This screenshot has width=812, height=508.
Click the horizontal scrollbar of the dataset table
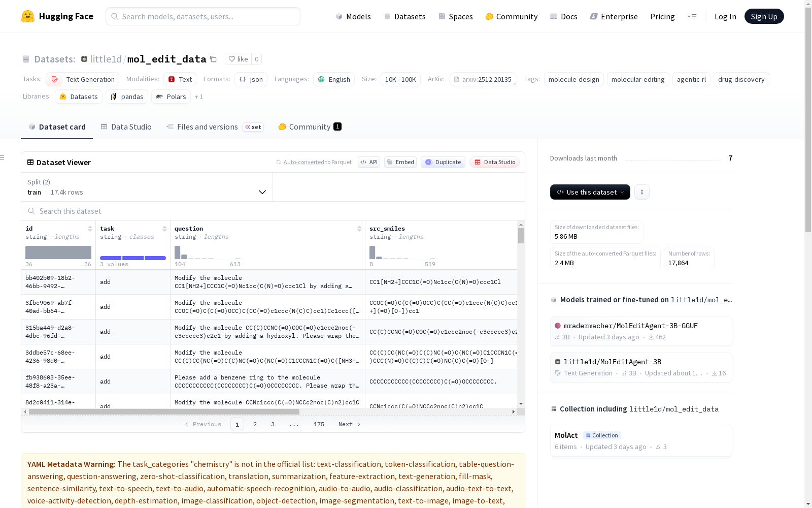(x=164, y=411)
